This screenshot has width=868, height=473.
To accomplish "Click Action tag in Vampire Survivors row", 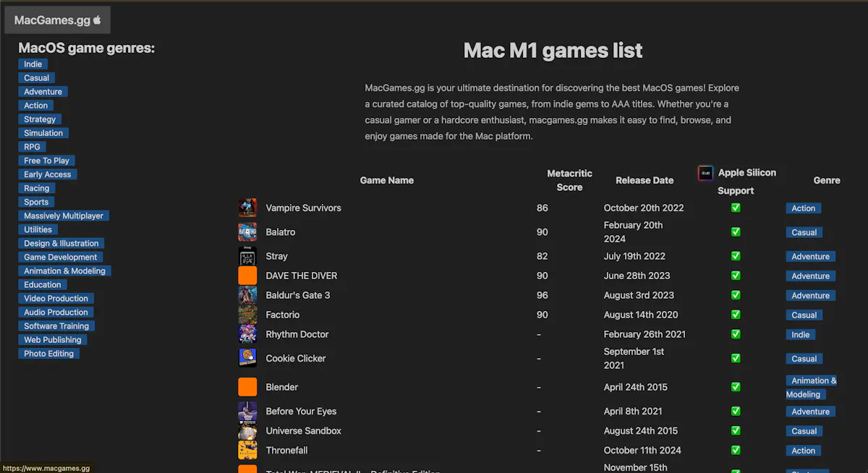I will tap(804, 208).
